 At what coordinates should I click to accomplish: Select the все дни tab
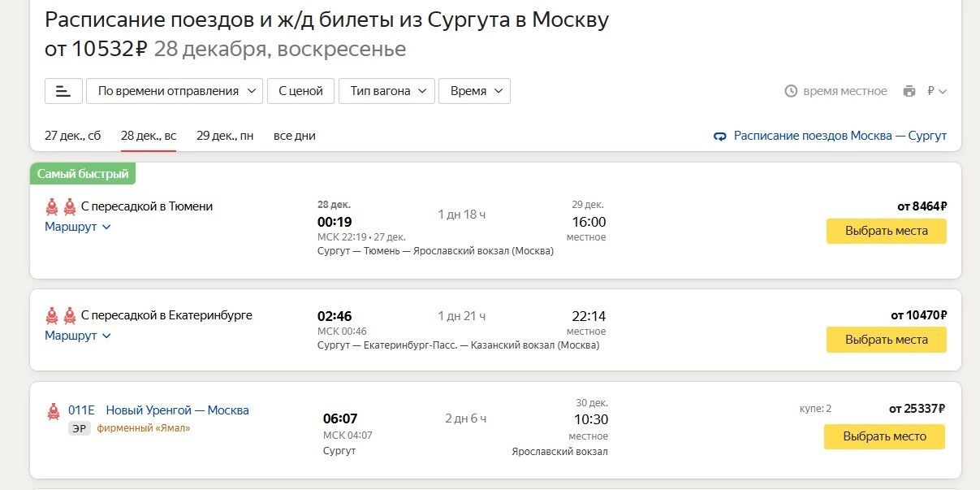295,136
